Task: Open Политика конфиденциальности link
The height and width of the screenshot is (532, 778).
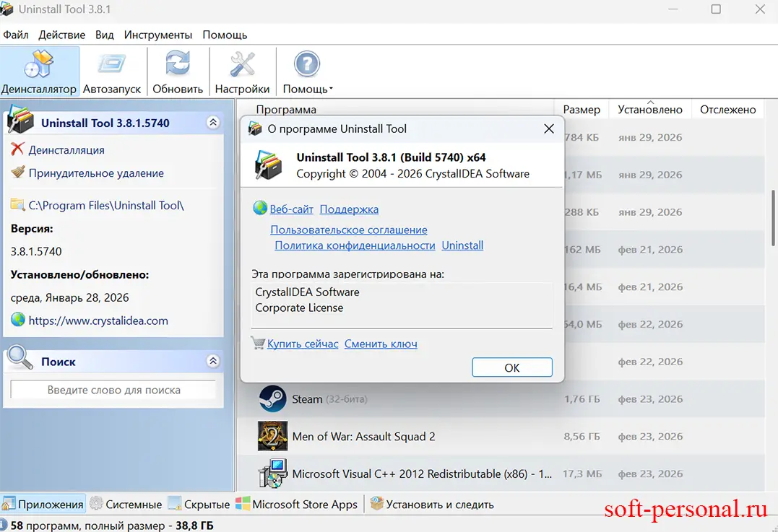Action: [355, 245]
